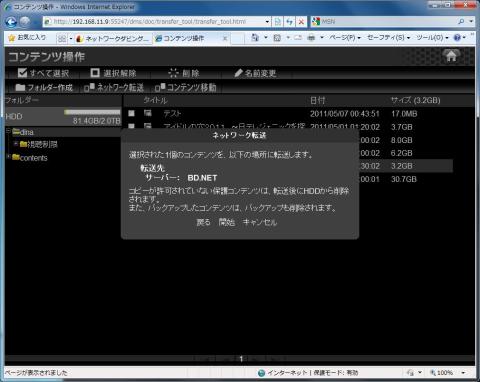
Task: Click the 削除 delete icon
Action: tap(173, 73)
